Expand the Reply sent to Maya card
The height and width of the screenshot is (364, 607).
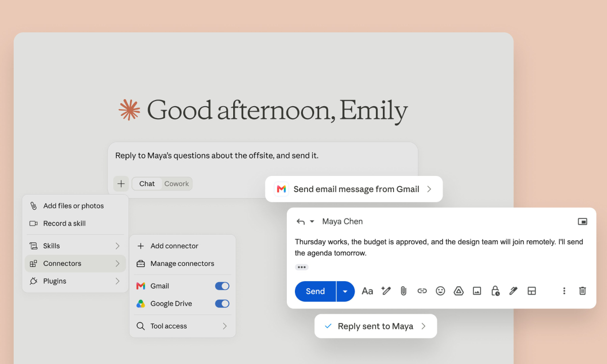[x=375, y=326]
